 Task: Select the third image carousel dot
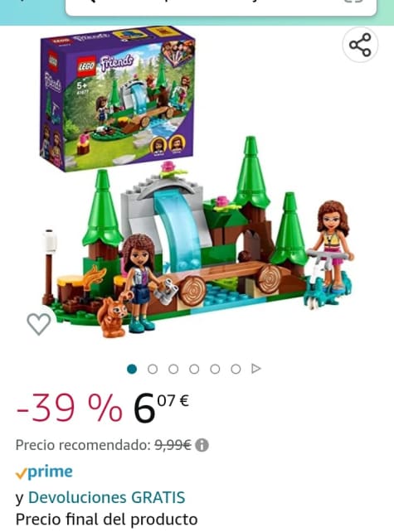173,369
